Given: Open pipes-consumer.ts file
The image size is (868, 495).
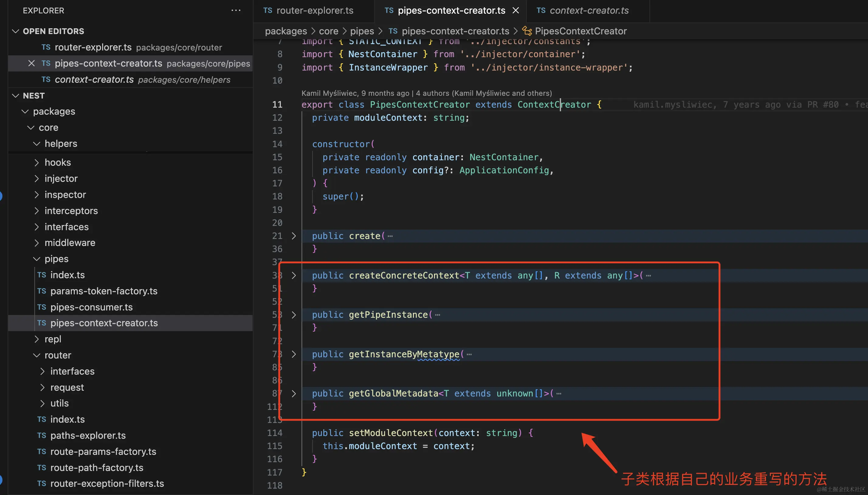Looking at the screenshot, I should click(x=130, y=307).
